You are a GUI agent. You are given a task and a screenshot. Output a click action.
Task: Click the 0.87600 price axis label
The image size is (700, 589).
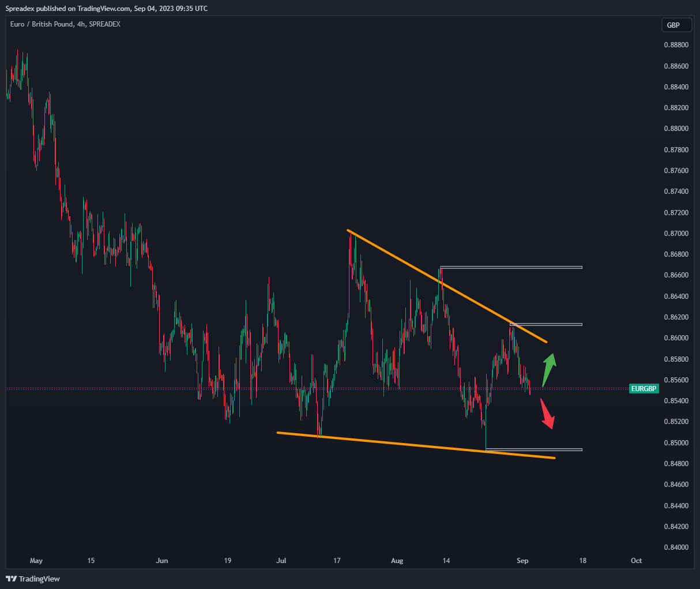click(x=676, y=171)
